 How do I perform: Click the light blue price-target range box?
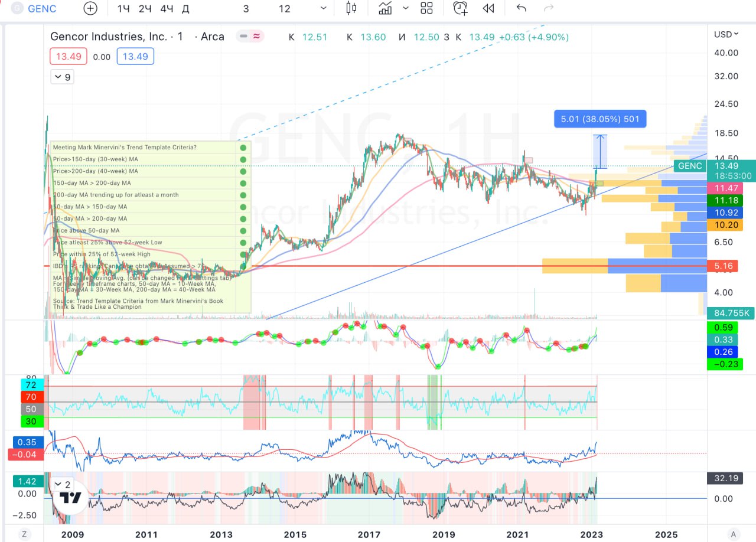click(599, 151)
